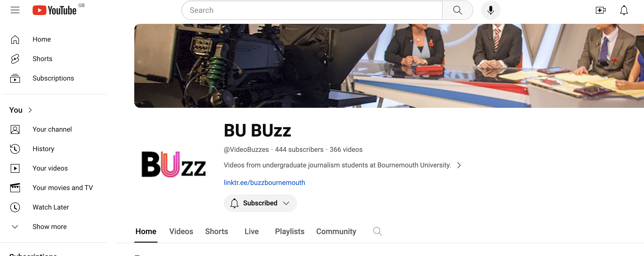Image resolution: width=644 pixels, height=256 pixels.
Task: Click the Search input field
Action: (x=312, y=10)
